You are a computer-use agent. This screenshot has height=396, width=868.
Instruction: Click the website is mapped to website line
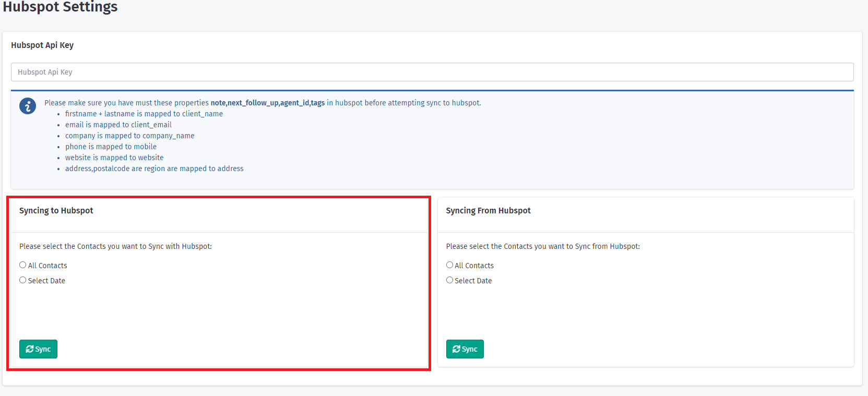pyautogui.click(x=114, y=158)
